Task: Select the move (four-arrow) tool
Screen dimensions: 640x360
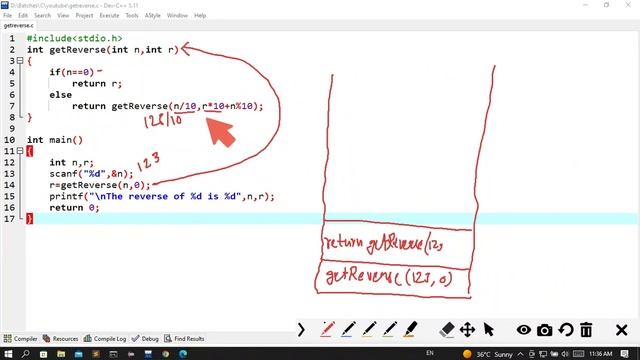Action: click(x=467, y=329)
